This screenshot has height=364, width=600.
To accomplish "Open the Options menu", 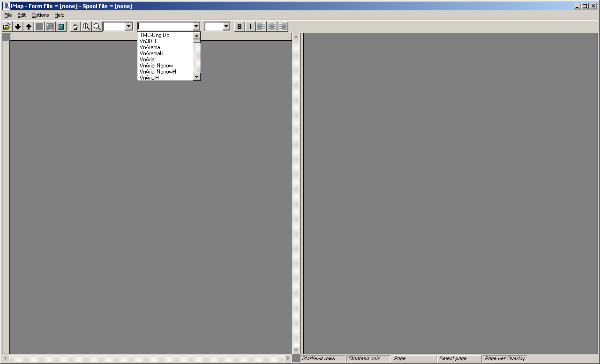I will point(40,15).
